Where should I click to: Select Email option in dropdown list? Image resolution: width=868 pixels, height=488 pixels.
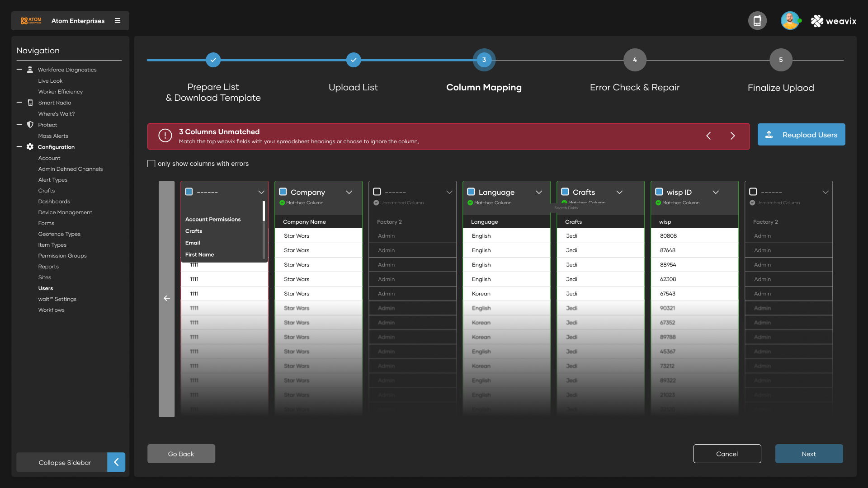pos(193,243)
